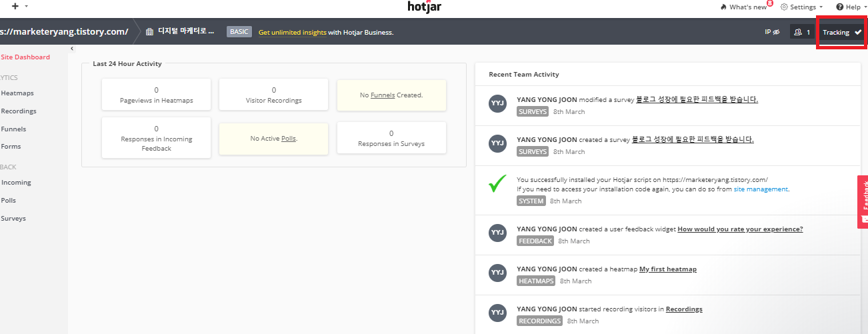Open the survey link in created-survey entry

[x=693, y=139]
